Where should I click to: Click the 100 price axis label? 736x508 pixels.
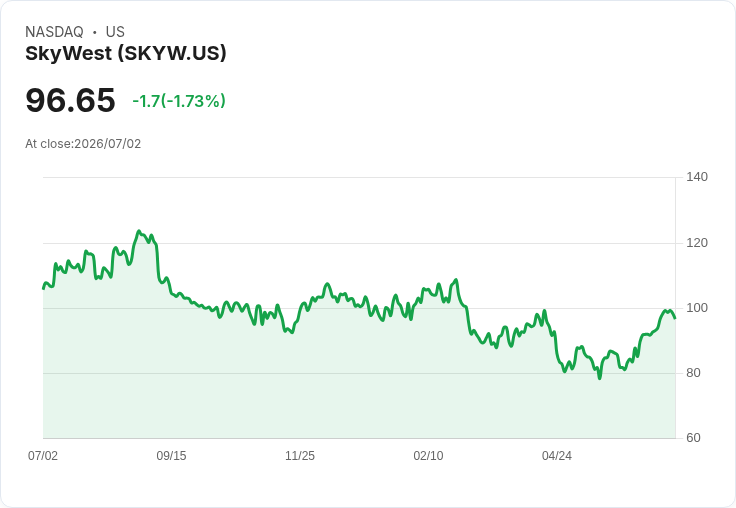click(697, 308)
